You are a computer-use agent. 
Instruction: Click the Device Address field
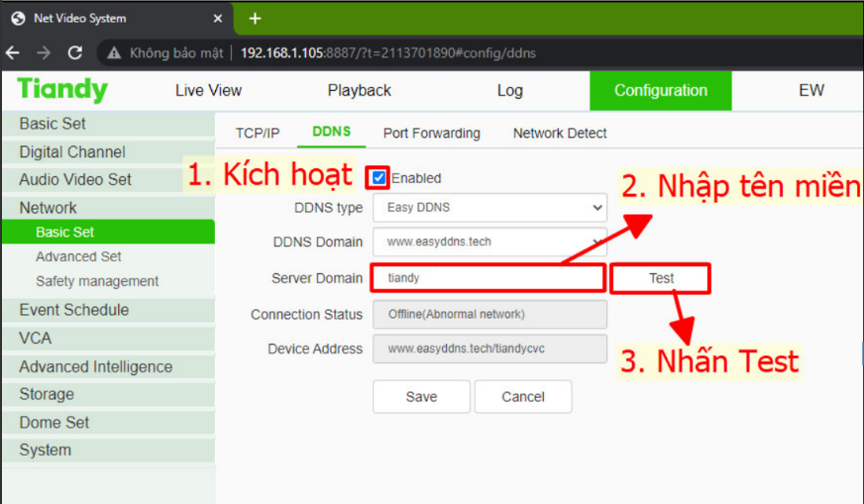click(x=489, y=349)
